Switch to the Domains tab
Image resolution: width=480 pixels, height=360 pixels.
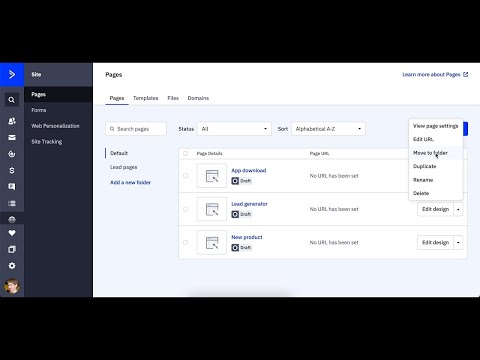coord(198,98)
